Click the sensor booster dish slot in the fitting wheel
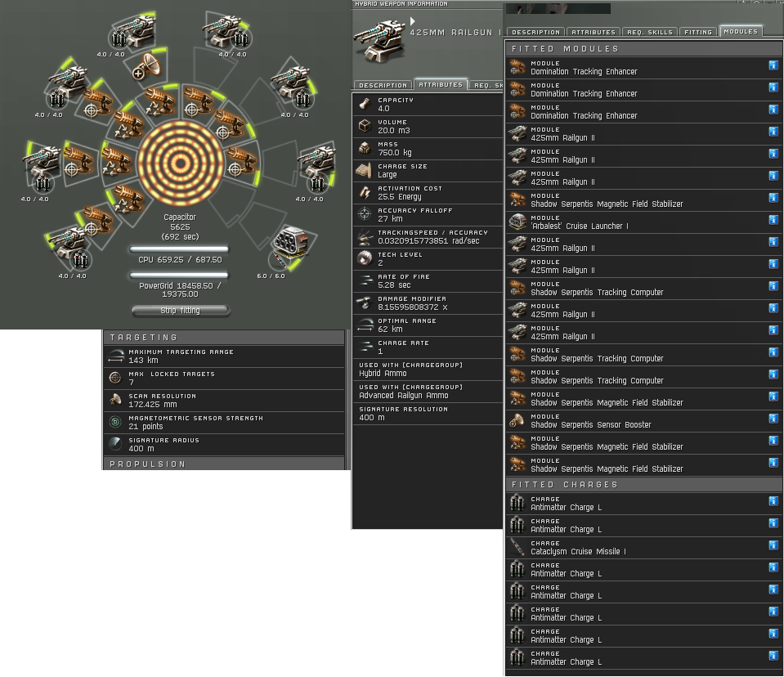 [147, 67]
